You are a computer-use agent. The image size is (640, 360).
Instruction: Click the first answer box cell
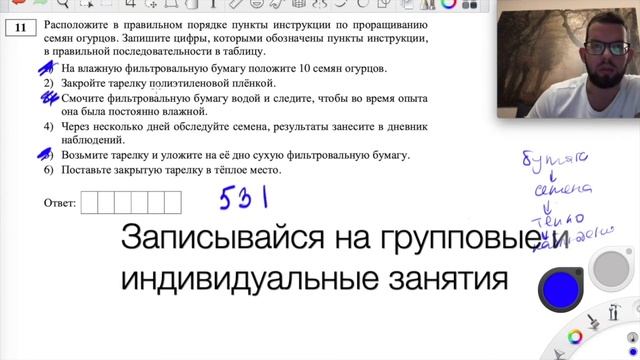click(89, 202)
